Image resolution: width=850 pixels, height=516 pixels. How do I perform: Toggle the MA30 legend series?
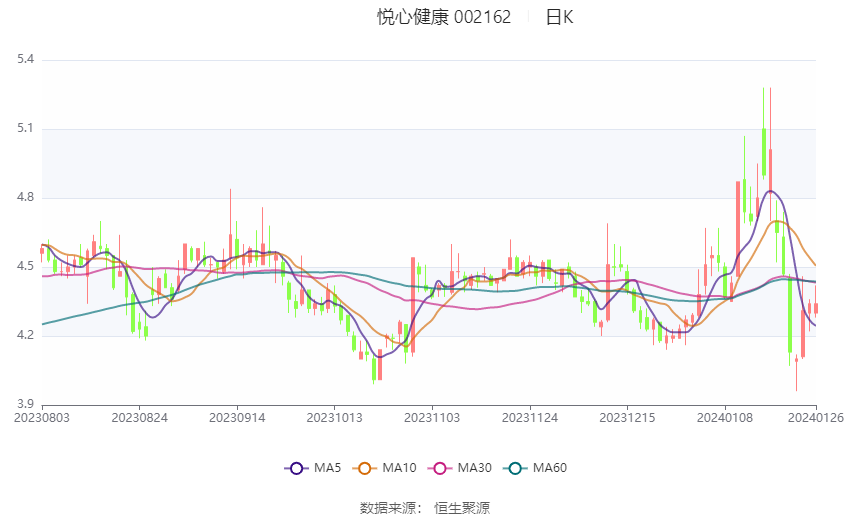pos(460,468)
